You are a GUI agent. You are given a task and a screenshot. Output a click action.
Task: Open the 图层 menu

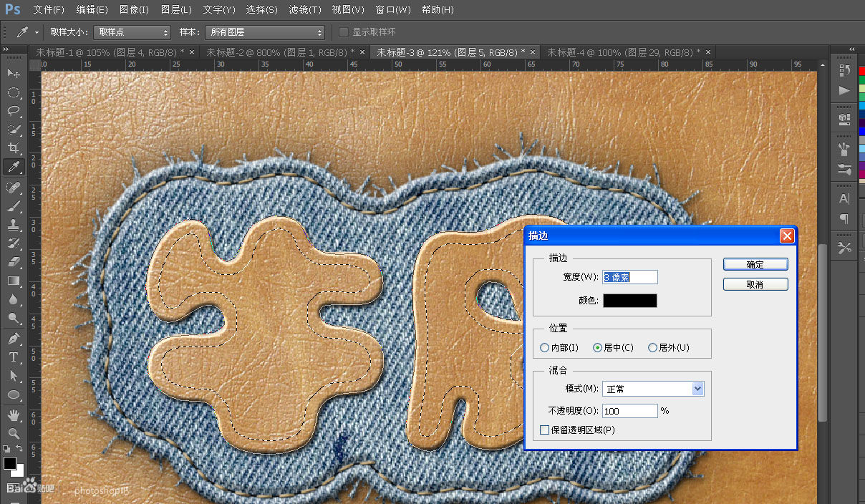click(x=176, y=10)
